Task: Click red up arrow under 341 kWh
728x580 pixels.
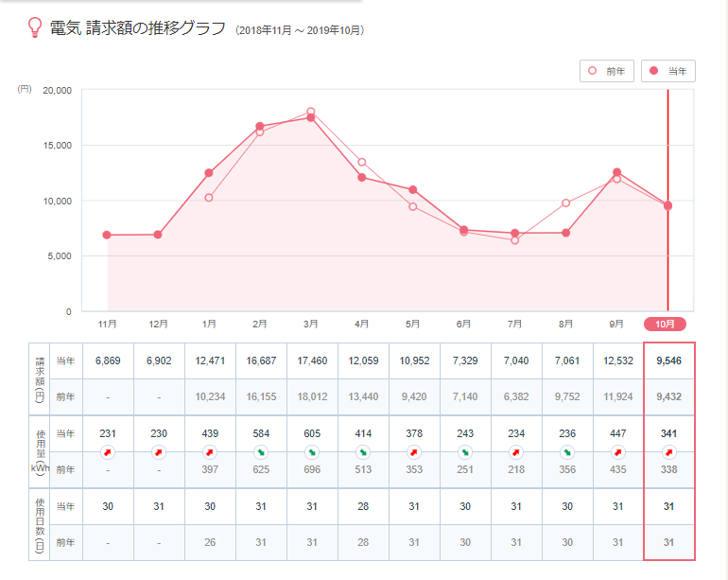Action: pyautogui.click(x=669, y=451)
